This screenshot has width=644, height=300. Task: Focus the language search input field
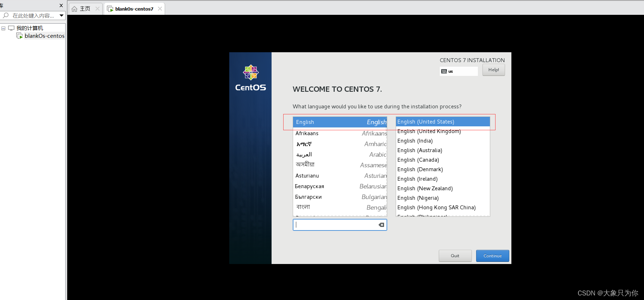(340, 225)
